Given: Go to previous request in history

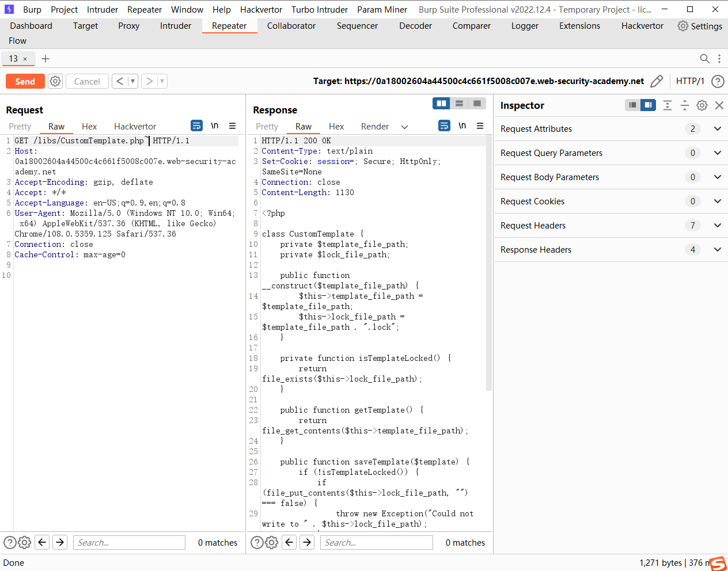Looking at the screenshot, I should pyautogui.click(x=120, y=81).
